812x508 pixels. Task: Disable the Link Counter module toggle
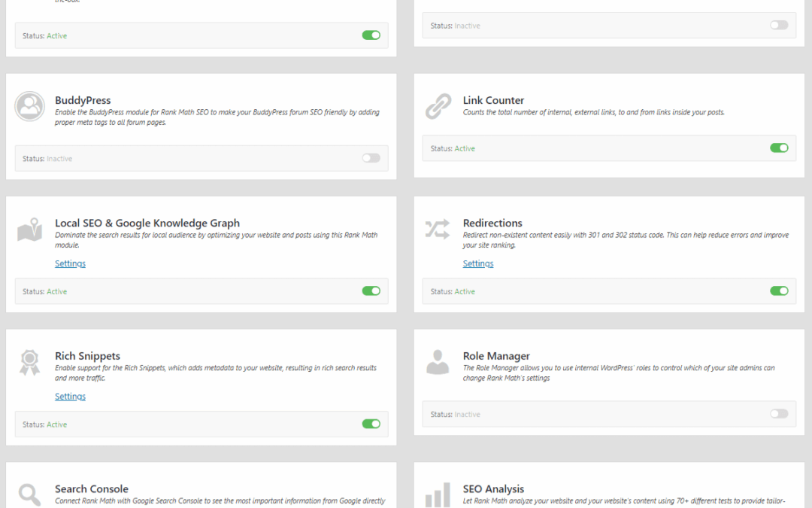point(779,148)
